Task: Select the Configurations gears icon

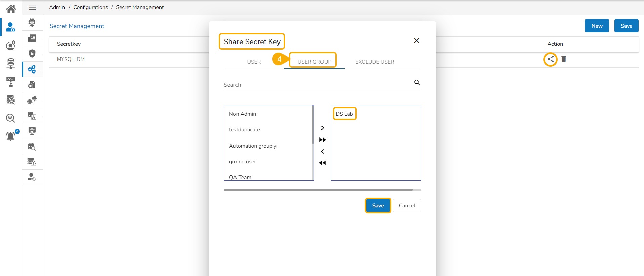Action: 32,69
